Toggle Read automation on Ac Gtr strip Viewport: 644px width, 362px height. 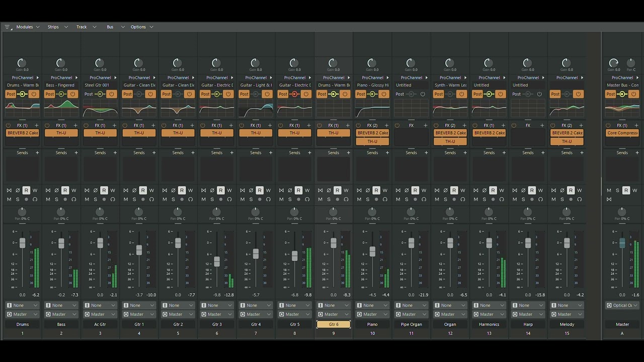(104, 191)
